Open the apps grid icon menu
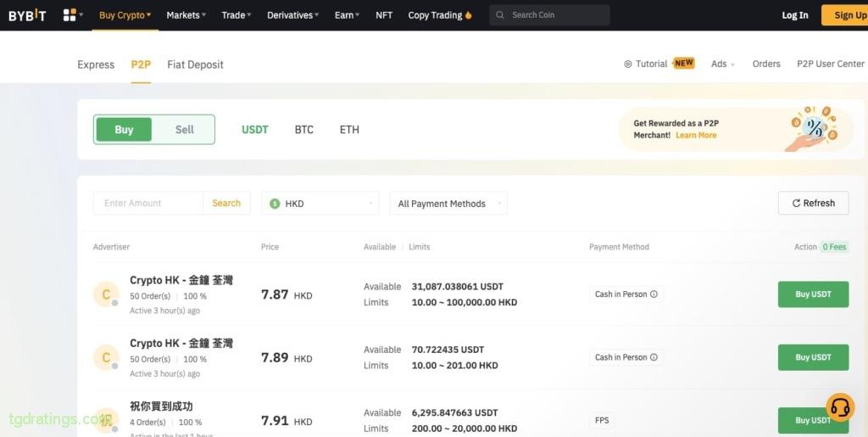This screenshot has width=868, height=437. (70, 15)
